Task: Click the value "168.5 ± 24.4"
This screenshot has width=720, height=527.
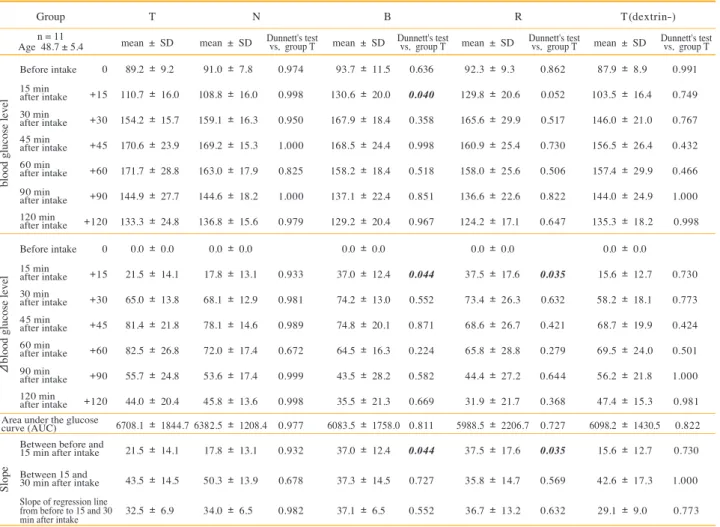Action: click(x=360, y=146)
